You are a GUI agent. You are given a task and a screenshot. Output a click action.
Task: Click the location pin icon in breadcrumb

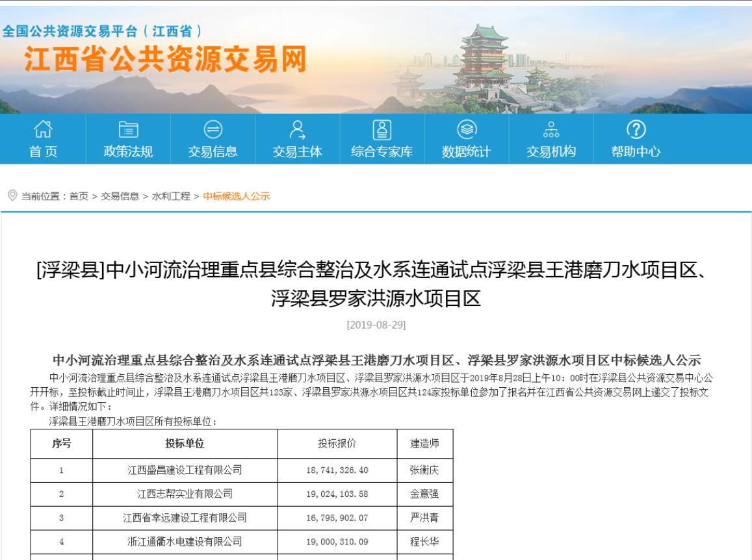click(12, 196)
